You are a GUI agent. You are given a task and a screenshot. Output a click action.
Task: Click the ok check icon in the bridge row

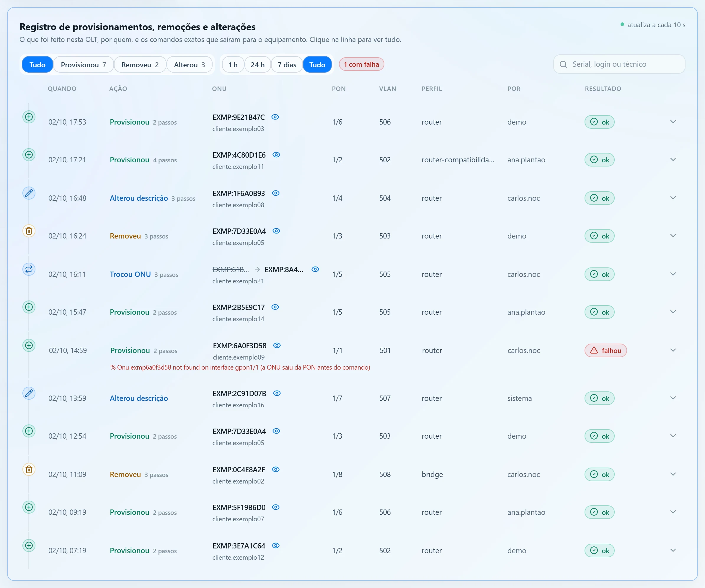[x=594, y=474]
